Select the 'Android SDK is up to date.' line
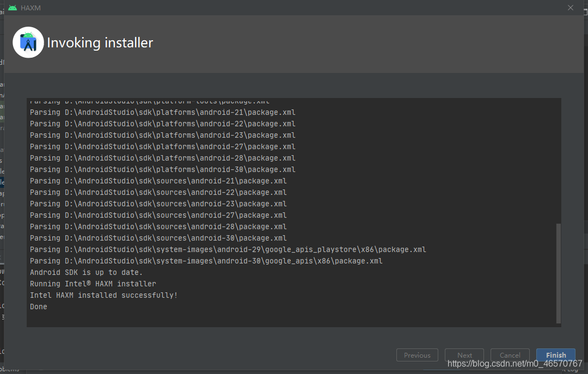The width and height of the screenshot is (588, 374). (86, 272)
